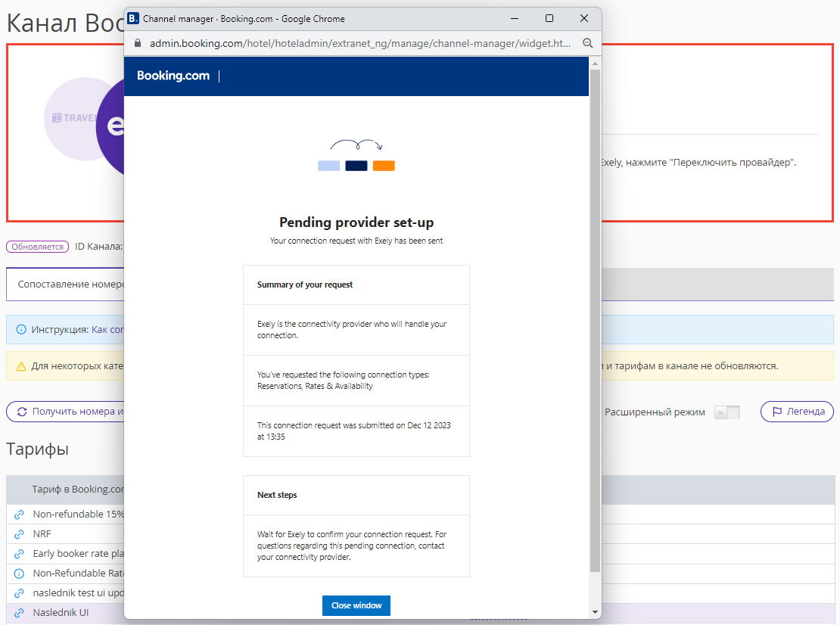Viewport: 840px width, 625px height.
Task: Click the warning triangle icon in yellow notice
Action: click(x=21, y=366)
